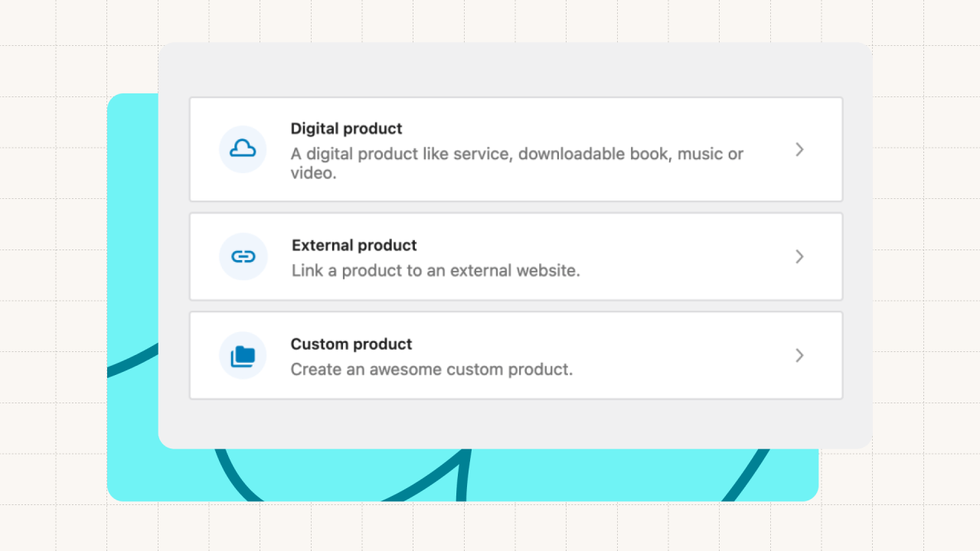Select the External product title
Screen dimensions: 980x551
(x=354, y=246)
